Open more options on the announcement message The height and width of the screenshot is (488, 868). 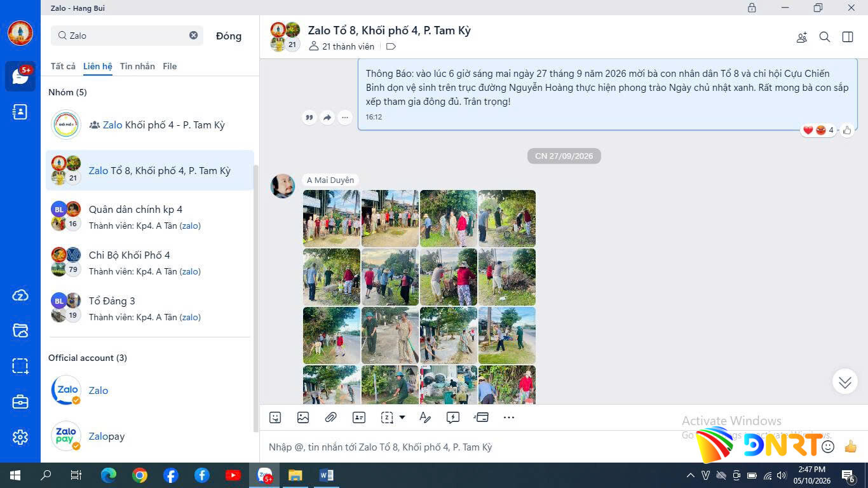[x=345, y=118]
